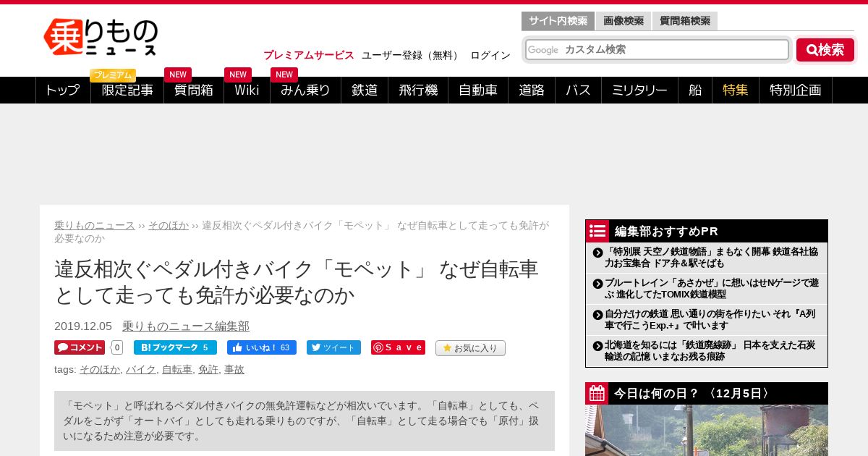Click the ログイン link

click(490, 55)
